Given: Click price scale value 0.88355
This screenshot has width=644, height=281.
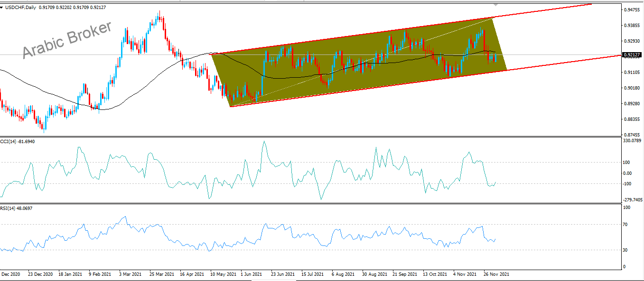Looking at the screenshot, I should tap(632, 119).
